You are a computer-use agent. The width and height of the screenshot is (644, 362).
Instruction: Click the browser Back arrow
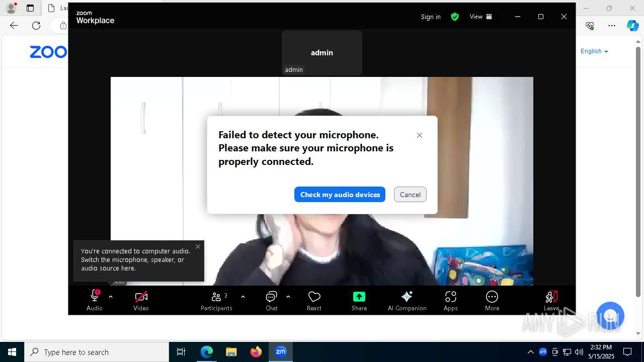[x=14, y=26]
